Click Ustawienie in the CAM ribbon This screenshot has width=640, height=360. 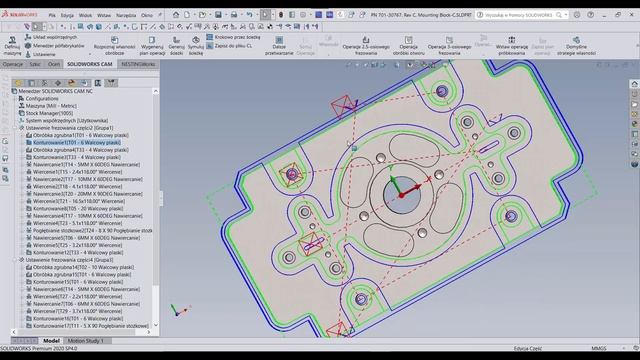[x=40, y=54]
